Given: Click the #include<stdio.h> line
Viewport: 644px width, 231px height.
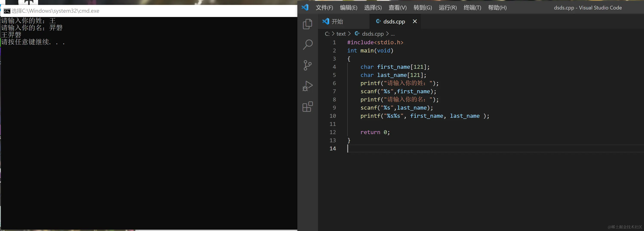Looking at the screenshot, I should pyautogui.click(x=375, y=43).
